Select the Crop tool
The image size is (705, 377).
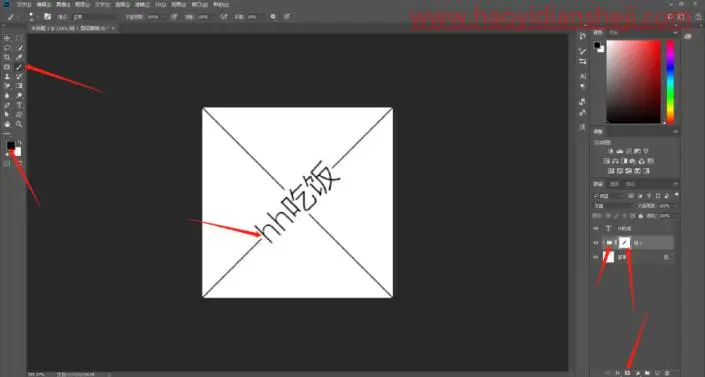[7, 58]
